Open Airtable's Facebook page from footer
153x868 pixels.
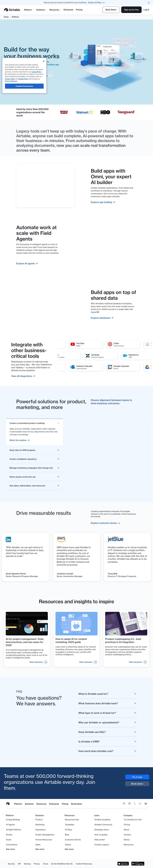124,804
